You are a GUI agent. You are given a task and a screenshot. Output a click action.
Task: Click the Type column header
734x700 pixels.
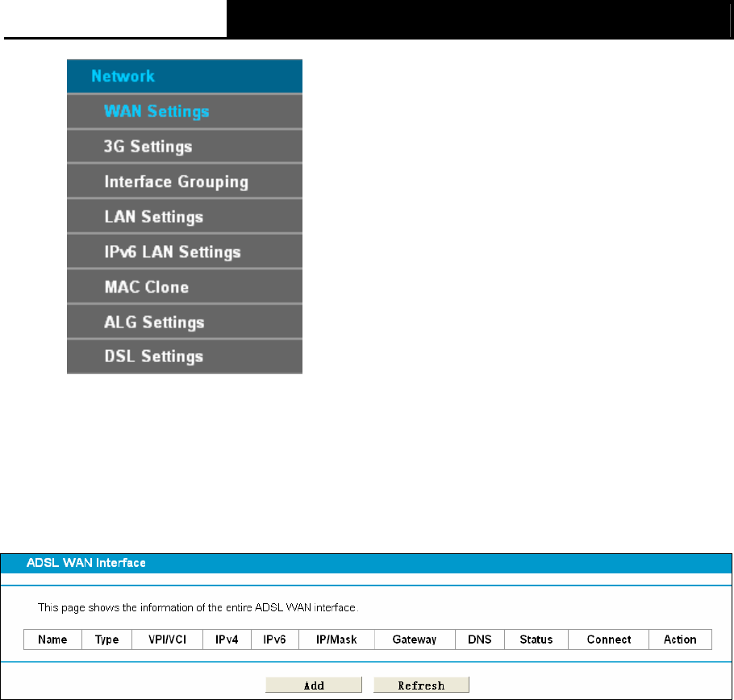pos(106,640)
